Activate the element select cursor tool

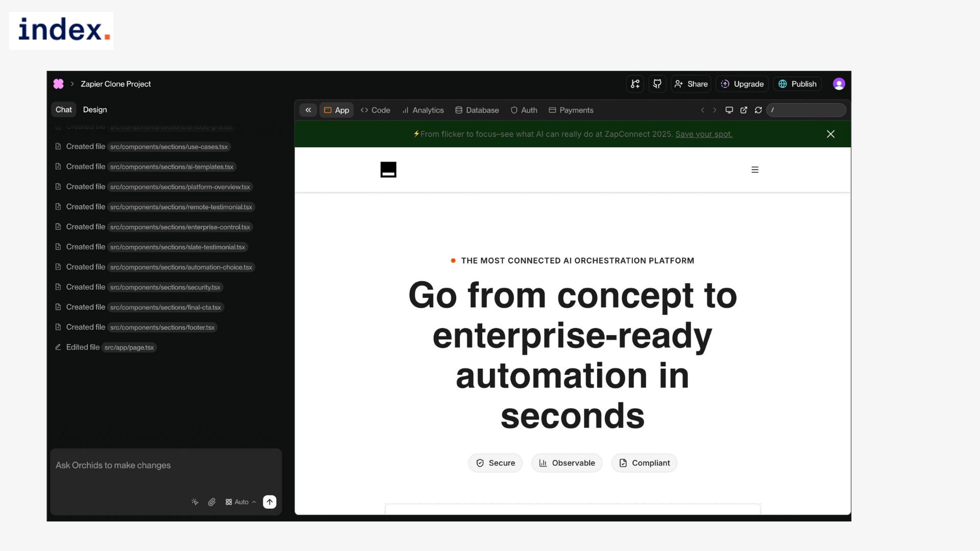pyautogui.click(x=195, y=502)
